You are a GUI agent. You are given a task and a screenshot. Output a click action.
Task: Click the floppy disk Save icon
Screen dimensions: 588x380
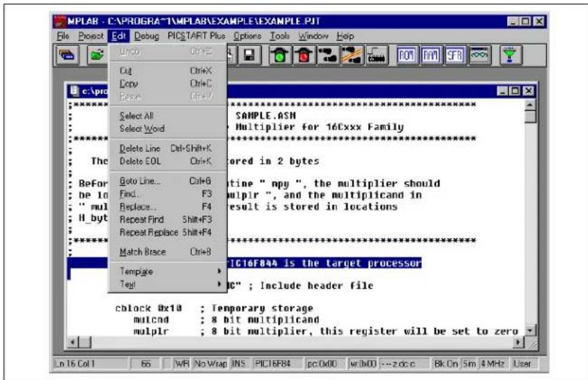tap(249, 55)
